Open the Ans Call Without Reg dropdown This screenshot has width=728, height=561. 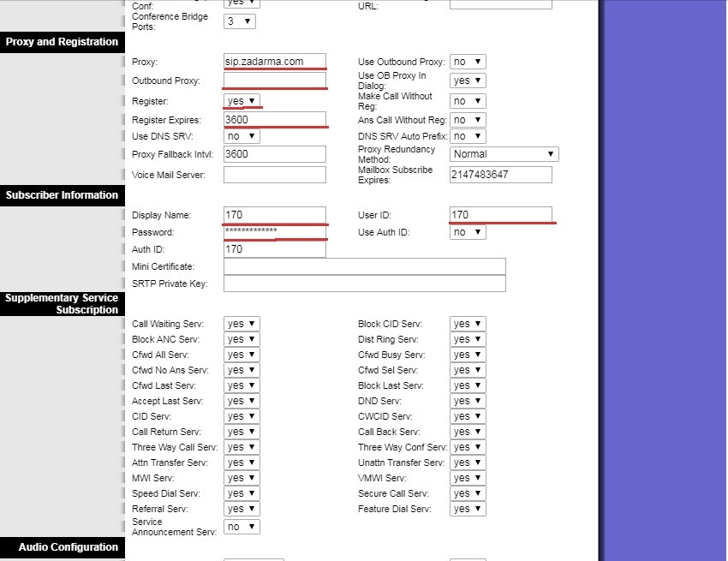click(x=468, y=120)
